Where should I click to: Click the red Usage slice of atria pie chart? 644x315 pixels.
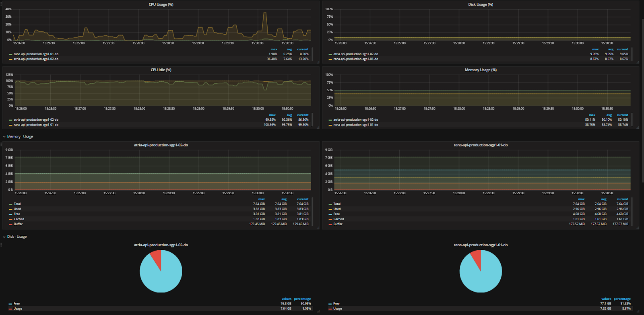coord(156,259)
